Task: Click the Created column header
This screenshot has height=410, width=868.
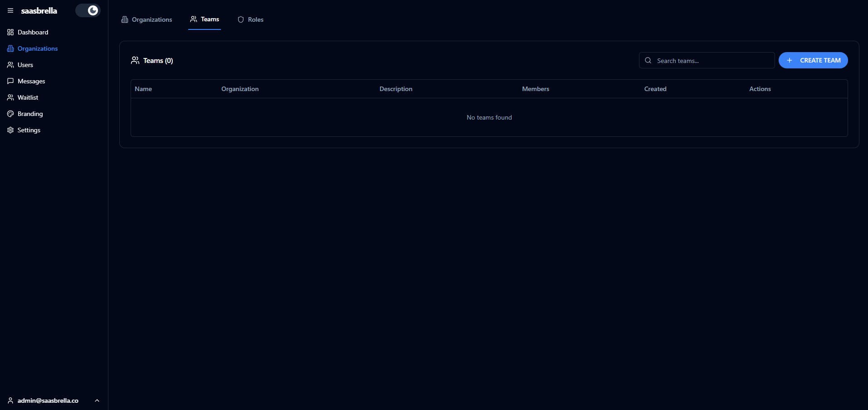Action: [655, 89]
